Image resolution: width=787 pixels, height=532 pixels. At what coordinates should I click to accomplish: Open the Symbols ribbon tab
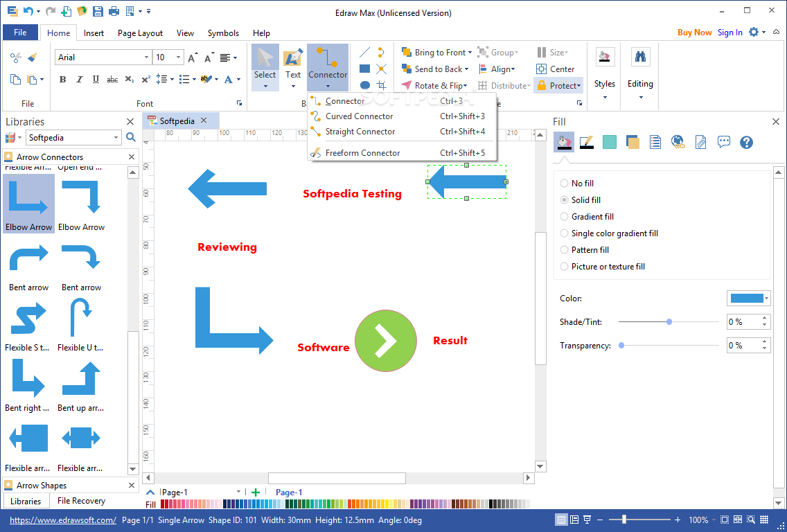coord(223,33)
